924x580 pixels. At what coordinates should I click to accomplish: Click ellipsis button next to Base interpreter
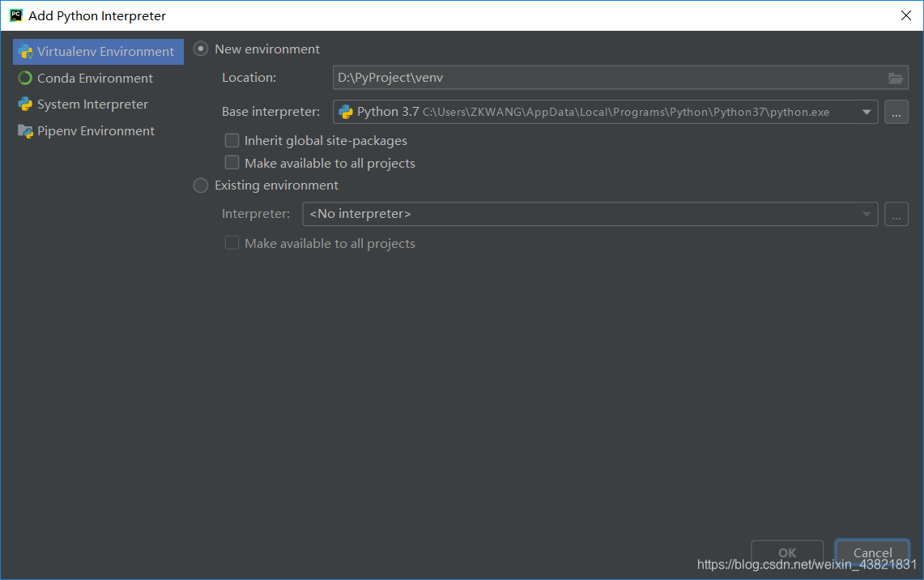(x=896, y=112)
